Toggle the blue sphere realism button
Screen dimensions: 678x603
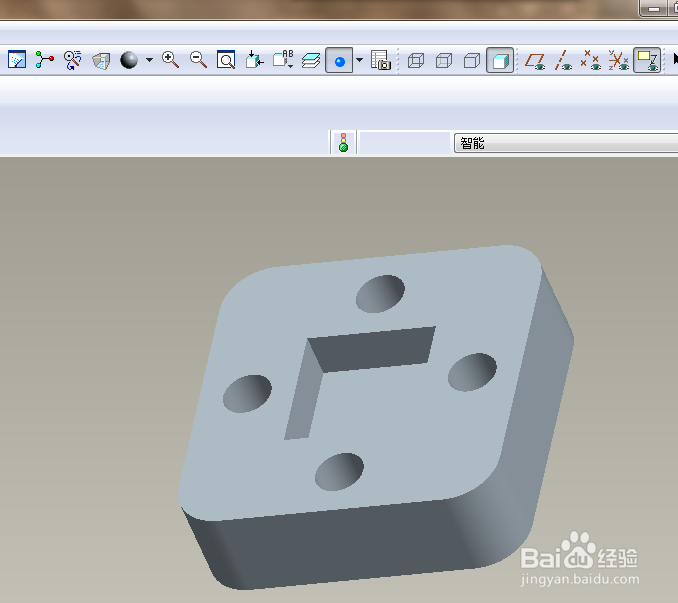tap(339, 61)
